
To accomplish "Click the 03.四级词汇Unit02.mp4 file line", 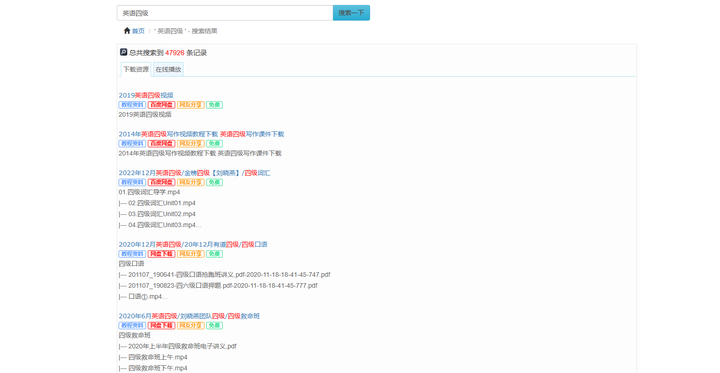I will point(157,214).
